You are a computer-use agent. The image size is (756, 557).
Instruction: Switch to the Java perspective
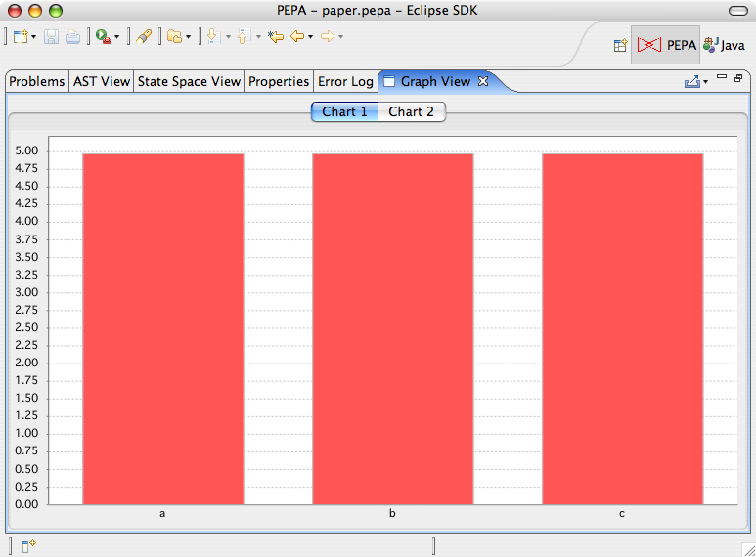pos(724,45)
